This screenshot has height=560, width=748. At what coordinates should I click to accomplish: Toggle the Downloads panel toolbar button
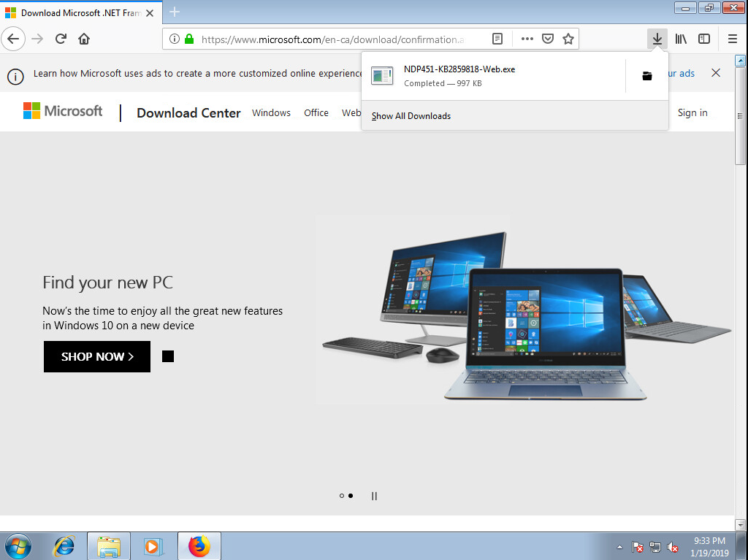pyautogui.click(x=657, y=39)
